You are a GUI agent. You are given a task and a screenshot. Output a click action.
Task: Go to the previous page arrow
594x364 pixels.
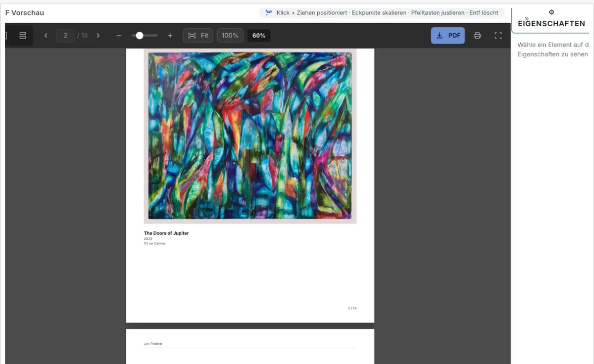(x=46, y=36)
